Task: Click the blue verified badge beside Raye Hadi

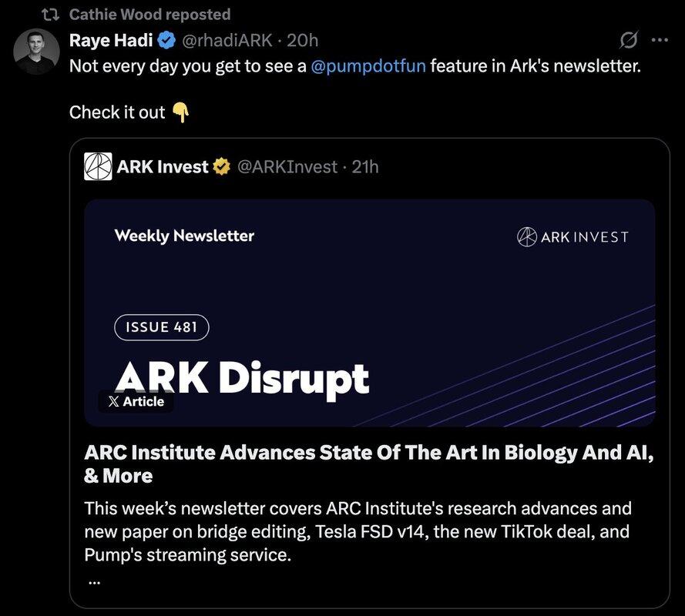Action: tap(166, 40)
